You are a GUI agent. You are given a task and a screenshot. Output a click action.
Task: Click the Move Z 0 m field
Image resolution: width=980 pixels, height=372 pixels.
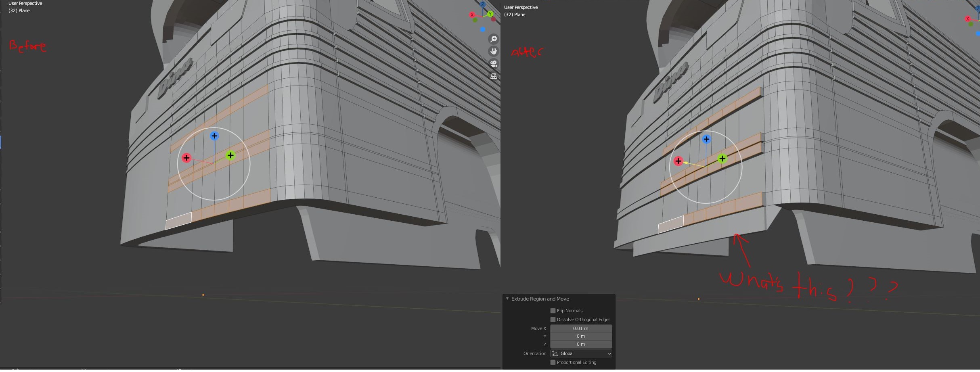click(581, 344)
